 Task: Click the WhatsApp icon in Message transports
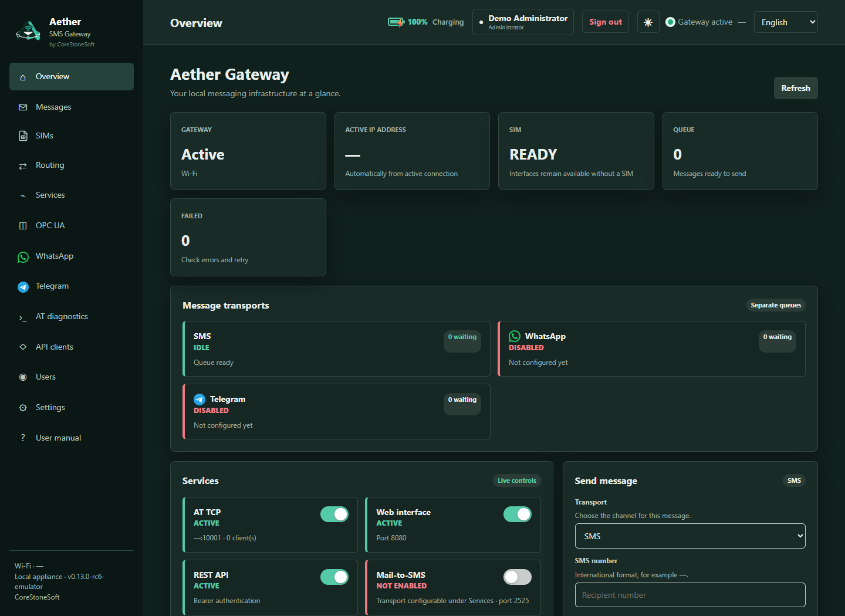coord(515,336)
